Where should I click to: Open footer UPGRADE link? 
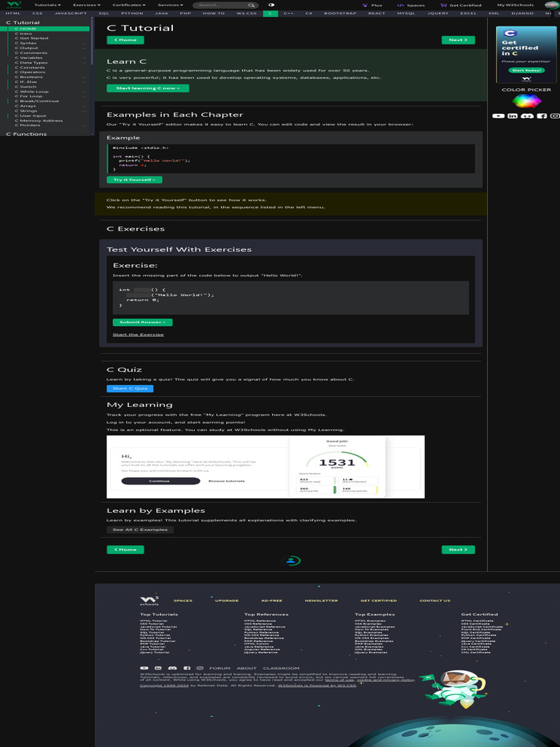tap(227, 601)
